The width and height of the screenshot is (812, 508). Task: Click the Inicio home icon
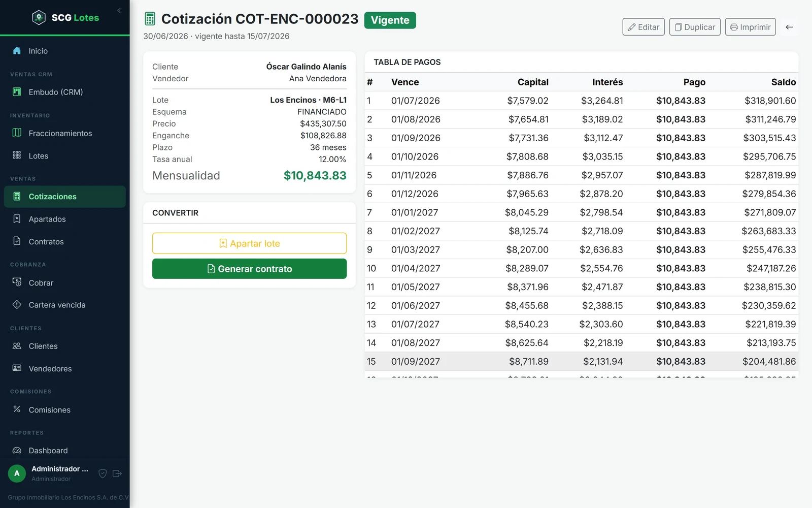(x=17, y=51)
